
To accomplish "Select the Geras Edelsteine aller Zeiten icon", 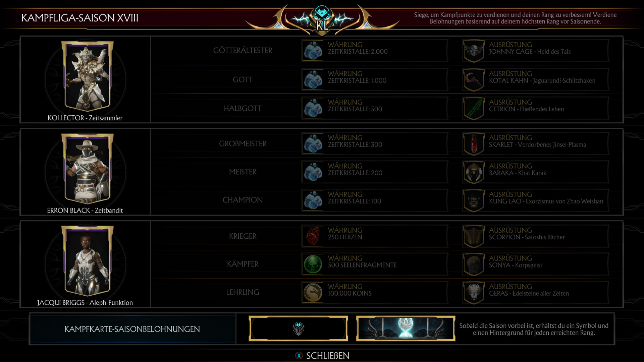I will click(474, 292).
